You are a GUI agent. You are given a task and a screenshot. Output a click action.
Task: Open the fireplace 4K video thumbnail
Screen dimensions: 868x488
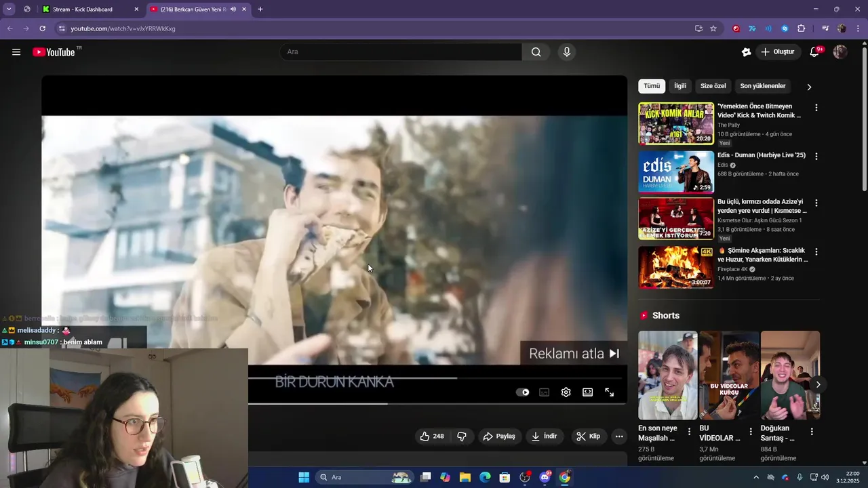676,268
